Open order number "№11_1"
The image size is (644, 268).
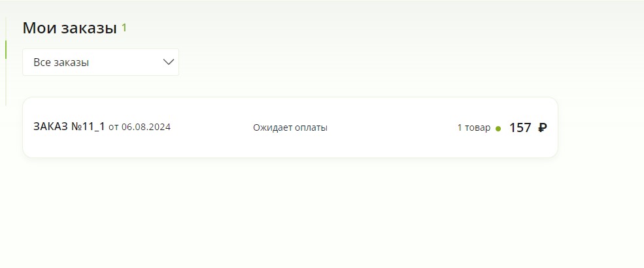click(x=88, y=126)
